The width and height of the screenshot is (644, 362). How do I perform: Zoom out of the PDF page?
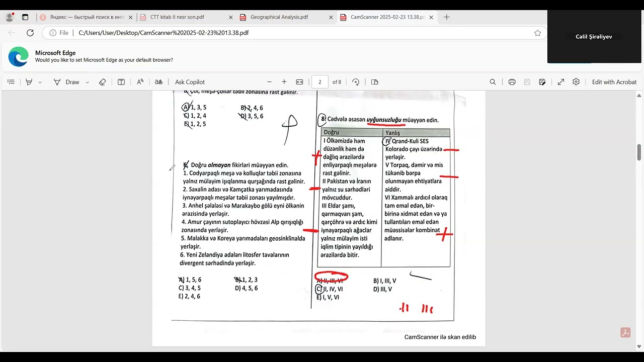269,82
